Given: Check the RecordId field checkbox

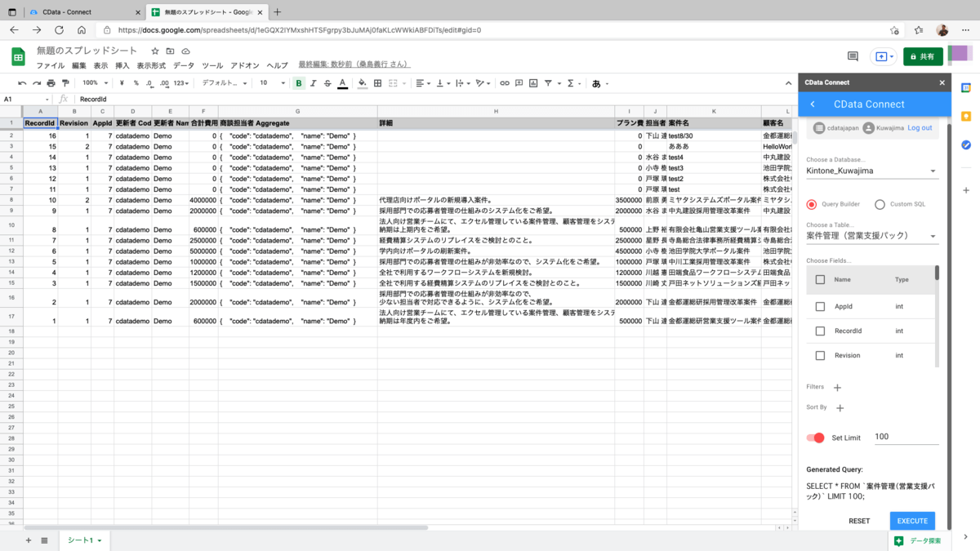Looking at the screenshot, I should [x=821, y=331].
